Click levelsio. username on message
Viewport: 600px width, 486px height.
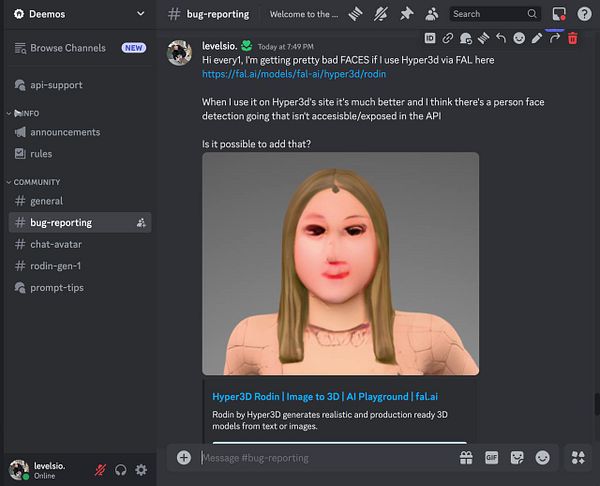220,46
